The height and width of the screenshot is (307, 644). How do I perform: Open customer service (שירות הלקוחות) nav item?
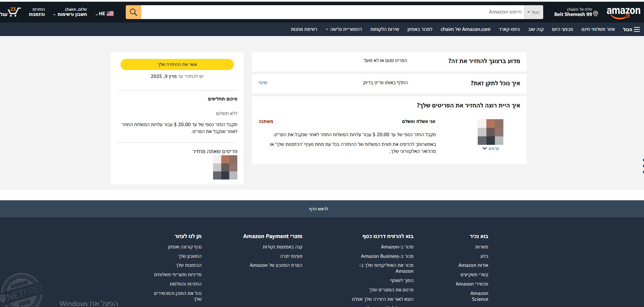385,29
